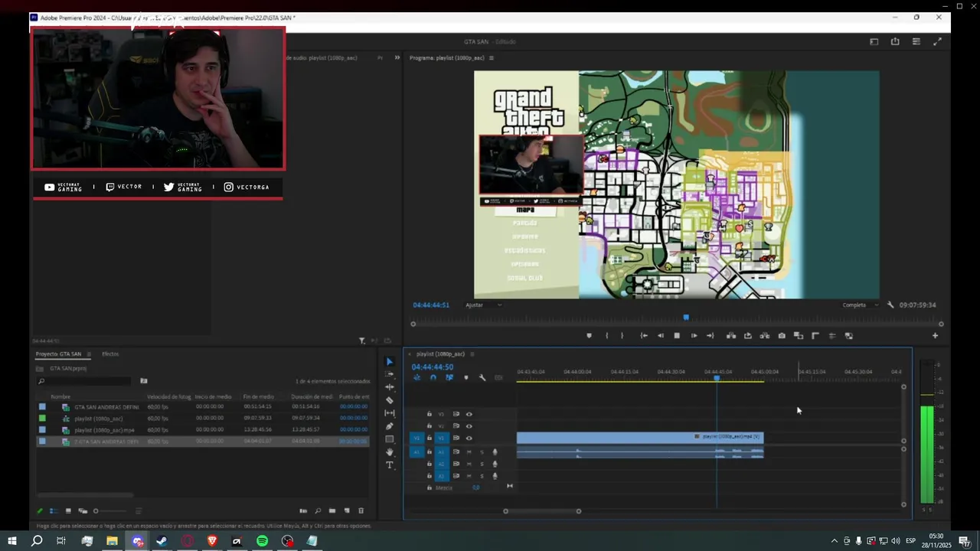The image size is (980, 551).
Task: Go to Out point in Program Monitor
Action: 710,335
